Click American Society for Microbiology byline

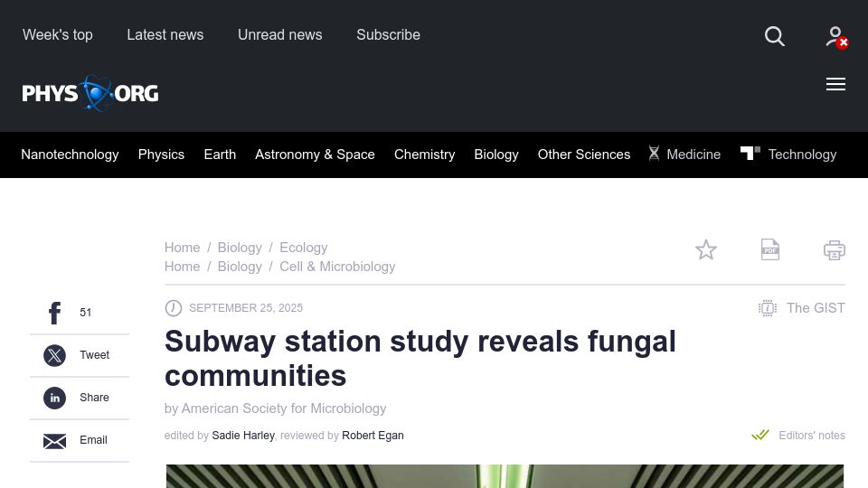pyautogui.click(x=284, y=408)
